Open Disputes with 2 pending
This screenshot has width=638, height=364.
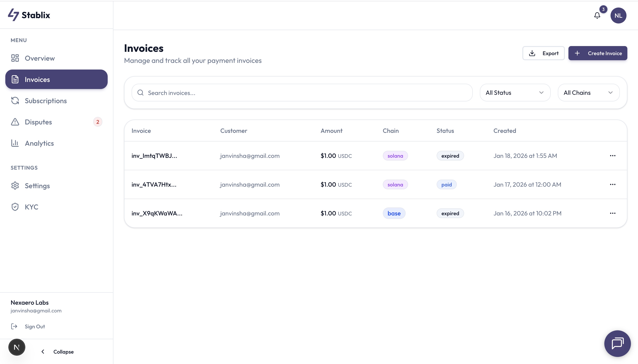point(38,122)
